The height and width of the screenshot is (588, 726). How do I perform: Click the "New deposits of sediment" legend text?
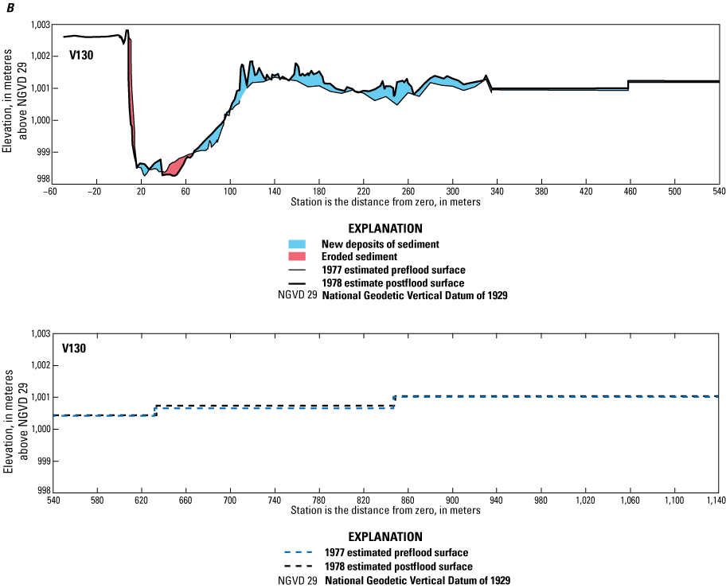point(381,243)
